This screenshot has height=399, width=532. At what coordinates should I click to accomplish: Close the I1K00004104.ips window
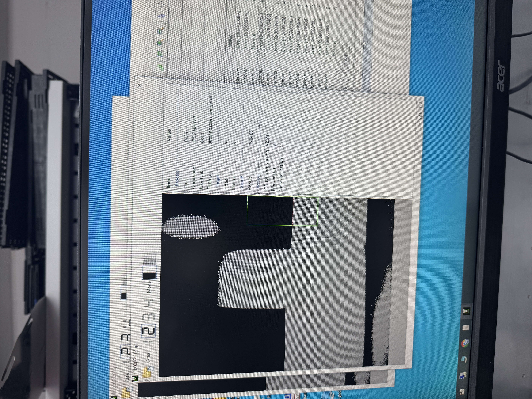point(139,85)
